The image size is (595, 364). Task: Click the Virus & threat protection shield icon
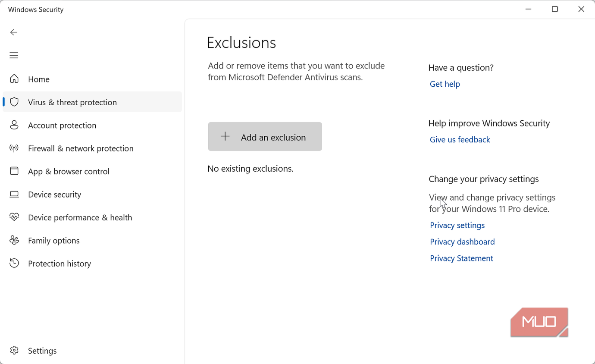tap(14, 102)
